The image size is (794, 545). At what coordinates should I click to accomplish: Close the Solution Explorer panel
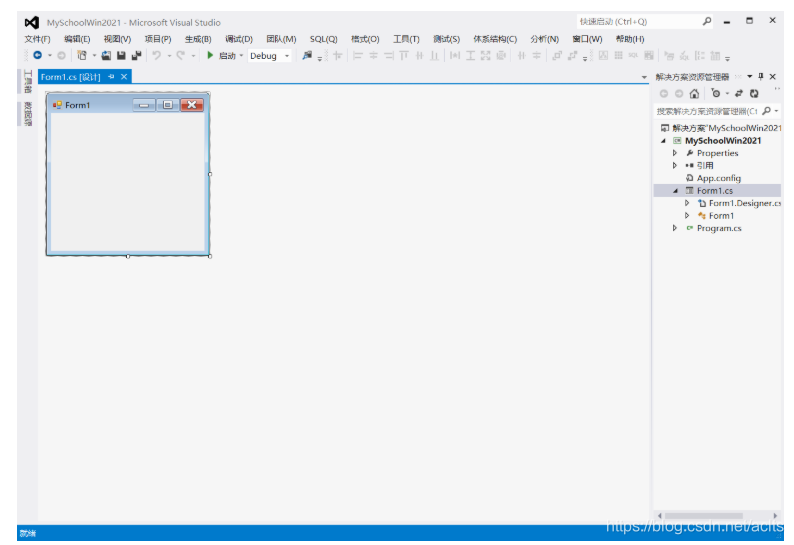pyautogui.click(x=773, y=76)
